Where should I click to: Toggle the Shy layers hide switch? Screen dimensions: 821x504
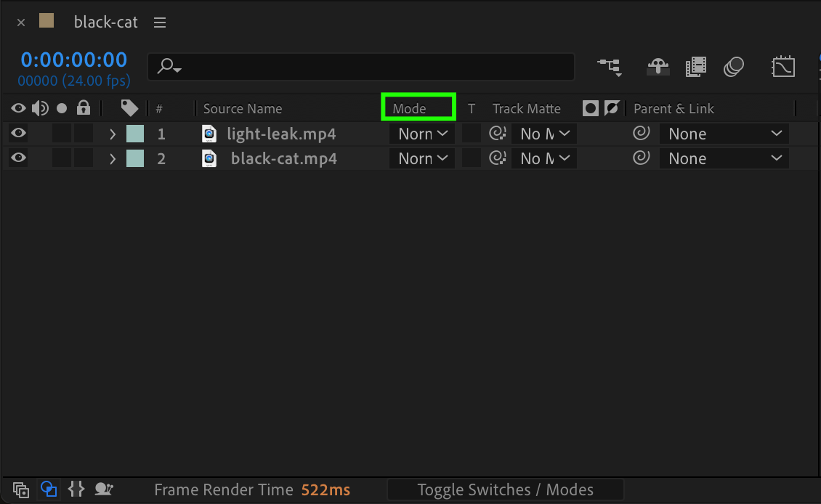click(x=658, y=67)
